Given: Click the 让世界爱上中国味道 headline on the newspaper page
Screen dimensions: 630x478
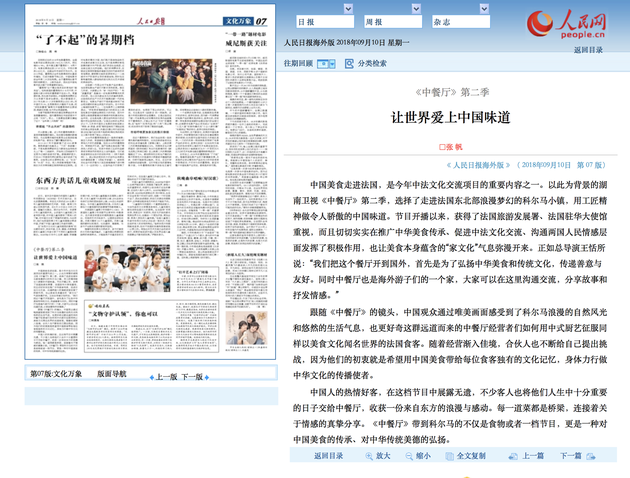Looking at the screenshot, I should tap(55, 257).
